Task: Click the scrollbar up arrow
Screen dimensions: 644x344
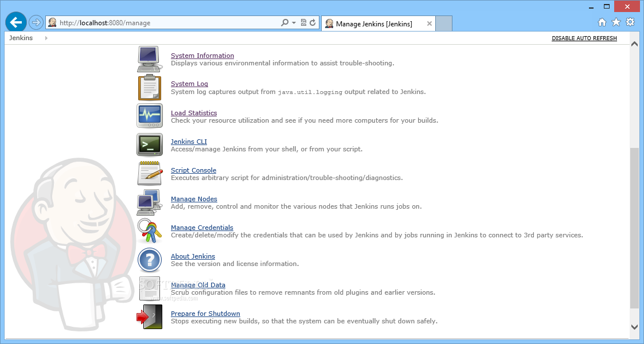Action: pos(635,44)
